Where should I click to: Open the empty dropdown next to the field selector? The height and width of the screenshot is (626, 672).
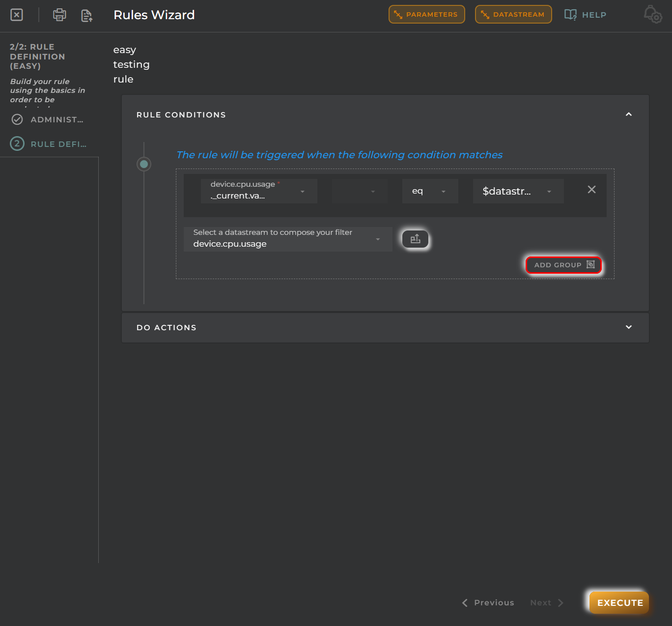pyautogui.click(x=360, y=191)
